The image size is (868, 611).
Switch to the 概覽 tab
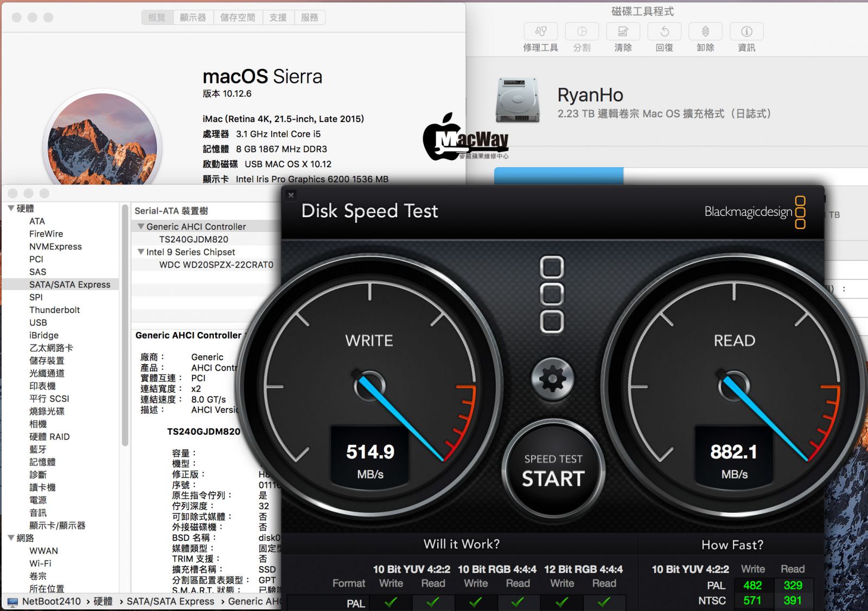157,17
